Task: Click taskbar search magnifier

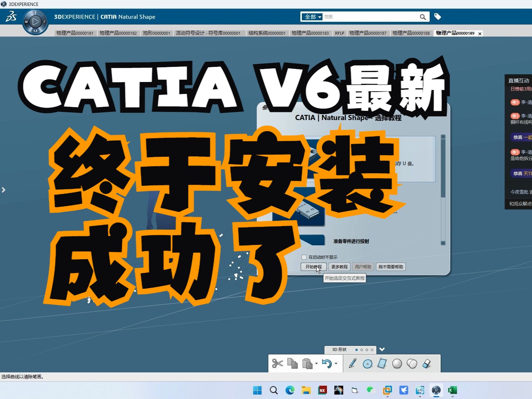Action: click(x=273, y=390)
